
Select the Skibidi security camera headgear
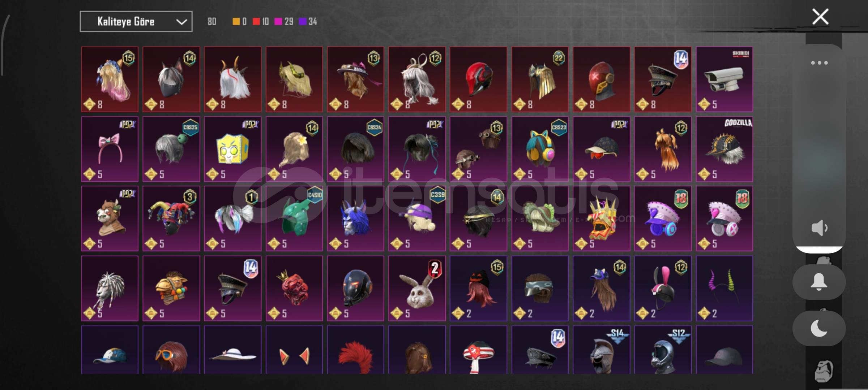[x=724, y=79]
